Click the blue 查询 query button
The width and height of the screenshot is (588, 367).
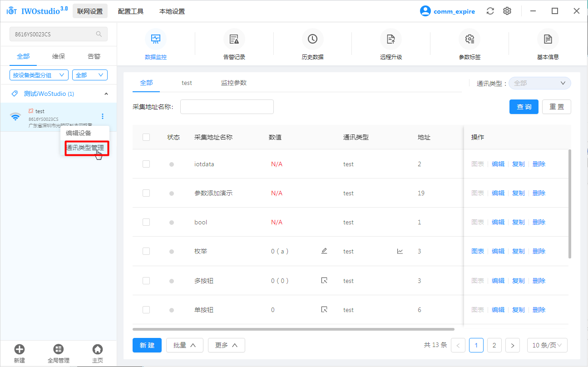tap(524, 107)
